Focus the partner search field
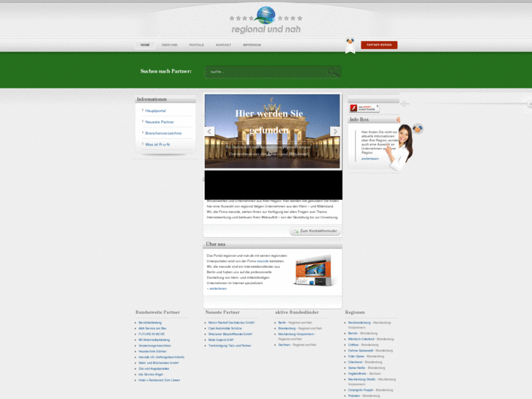Screen dimensions: 532x399 click(273, 72)
